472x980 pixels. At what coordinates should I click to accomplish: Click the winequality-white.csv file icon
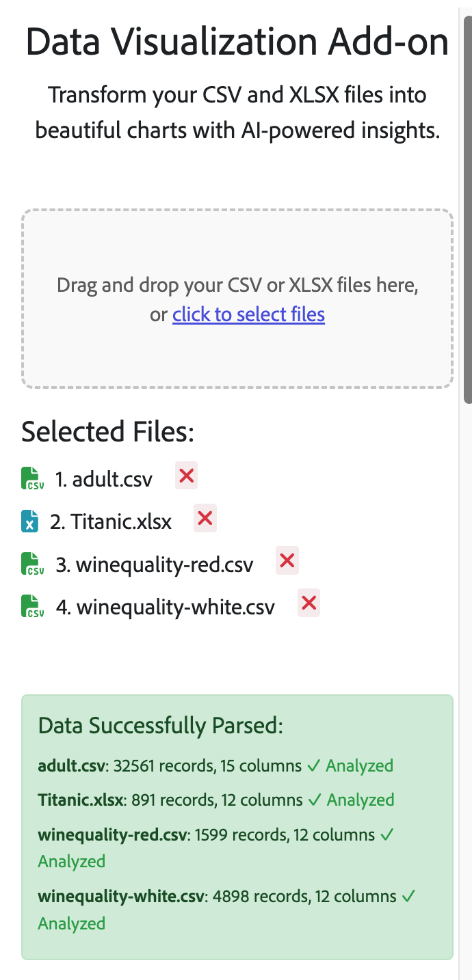coord(32,607)
